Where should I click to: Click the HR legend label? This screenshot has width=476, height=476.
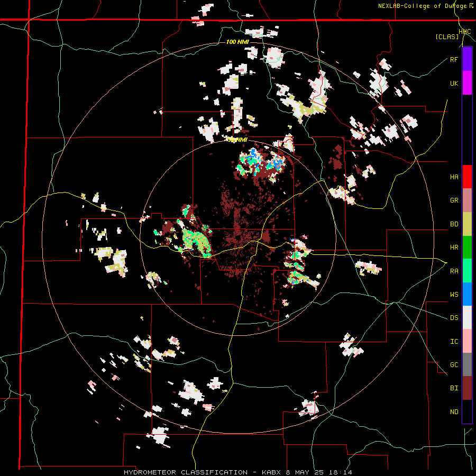pos(454,248)
